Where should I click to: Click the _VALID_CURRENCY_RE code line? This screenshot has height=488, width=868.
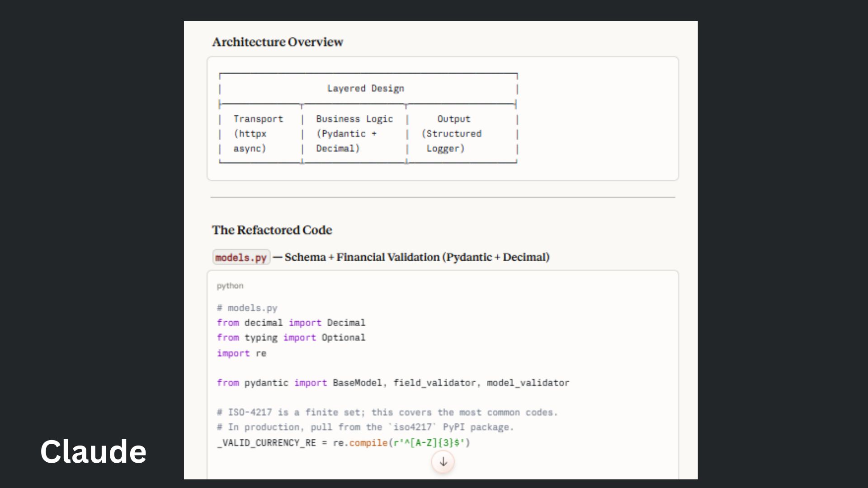(316, 443)
